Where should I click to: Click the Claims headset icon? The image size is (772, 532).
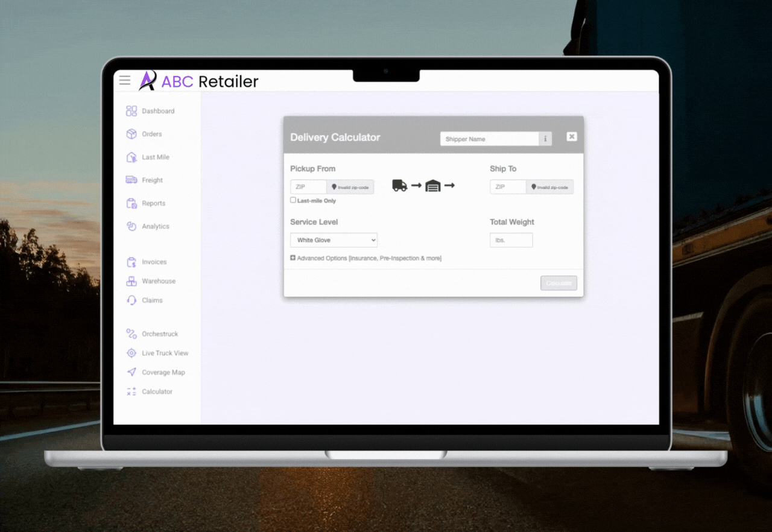pos(131,300)
